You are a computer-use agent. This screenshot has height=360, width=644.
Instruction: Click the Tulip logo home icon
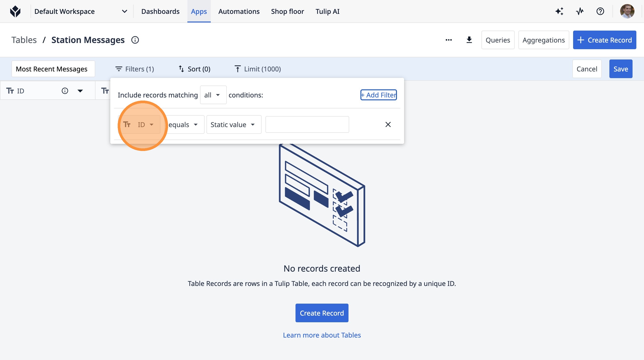(15, 11)
